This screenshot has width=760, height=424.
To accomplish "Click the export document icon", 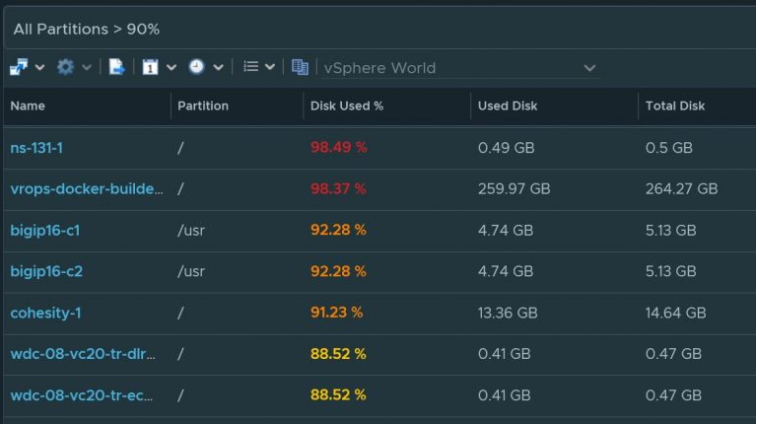I will point(116,67).
